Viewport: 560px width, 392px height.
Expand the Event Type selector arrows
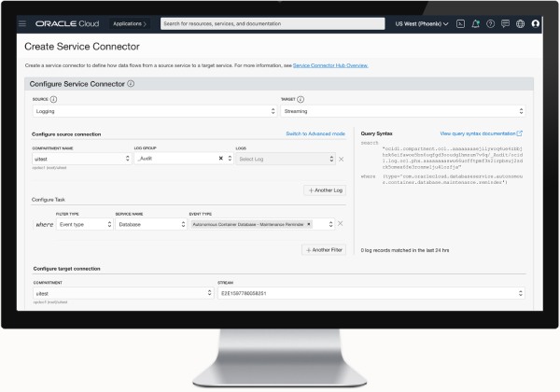pyautogui.click(x=330, y=224)
